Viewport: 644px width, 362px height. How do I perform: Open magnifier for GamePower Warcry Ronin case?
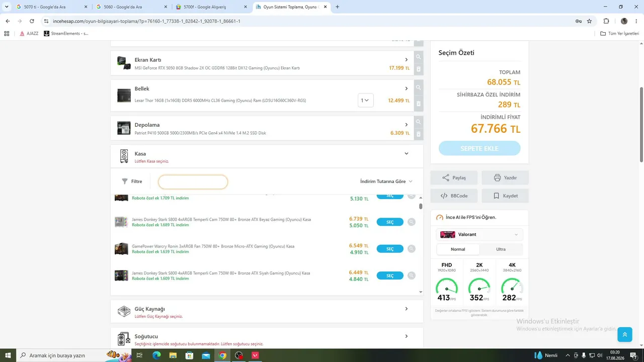coord(412,248)
